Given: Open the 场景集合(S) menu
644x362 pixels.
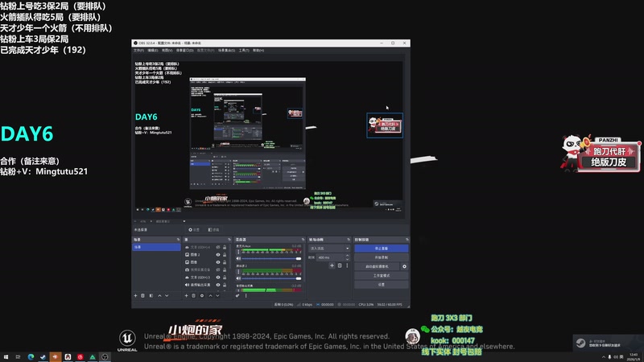Looking at the screenshot, I should click(x=226, y=50).
